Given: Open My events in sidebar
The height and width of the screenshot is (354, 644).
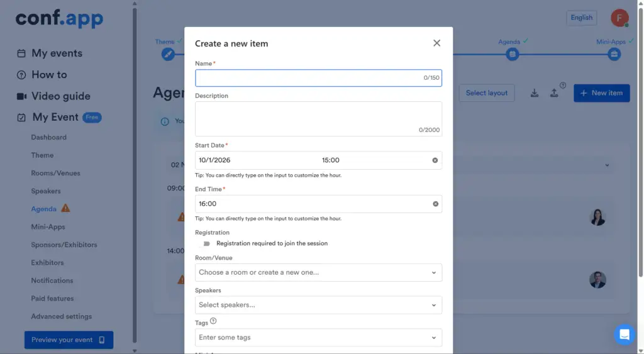Looking at the screenshot, I should click(57, 53).
